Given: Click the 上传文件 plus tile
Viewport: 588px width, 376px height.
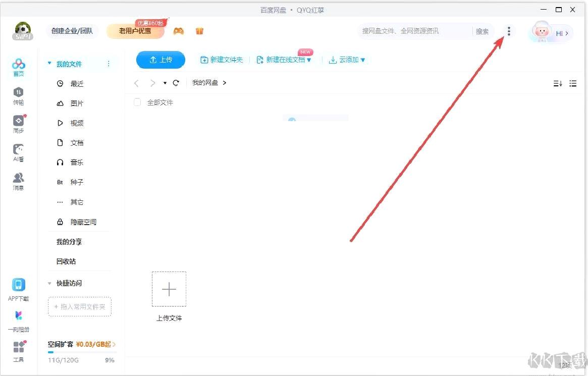Looking at the screenshot, I should pos(169,289).
